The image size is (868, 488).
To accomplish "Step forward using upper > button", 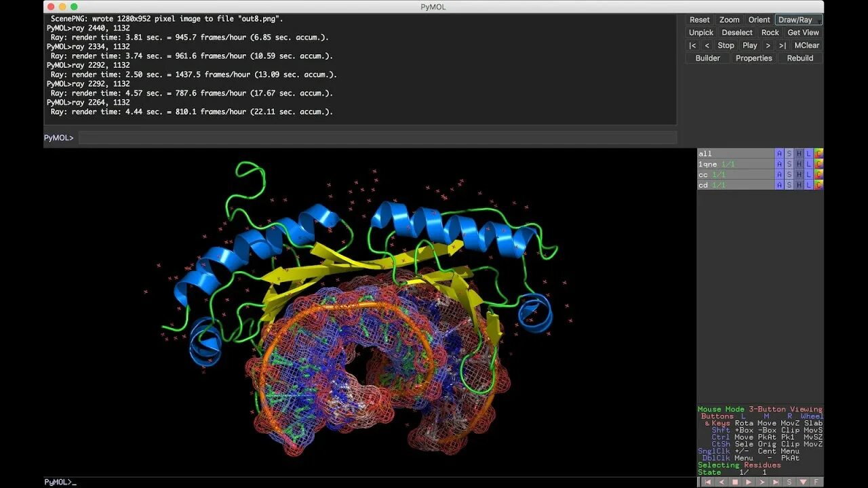I will click(768, 45).
